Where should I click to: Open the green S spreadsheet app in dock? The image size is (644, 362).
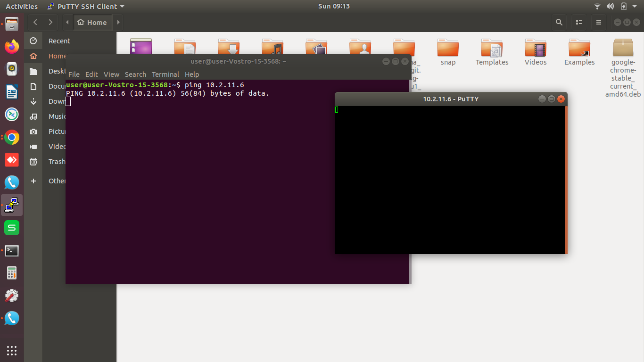tap(12, 228)
